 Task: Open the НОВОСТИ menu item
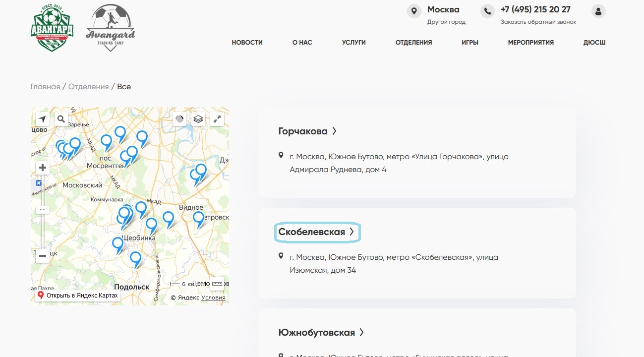(247, 43)
